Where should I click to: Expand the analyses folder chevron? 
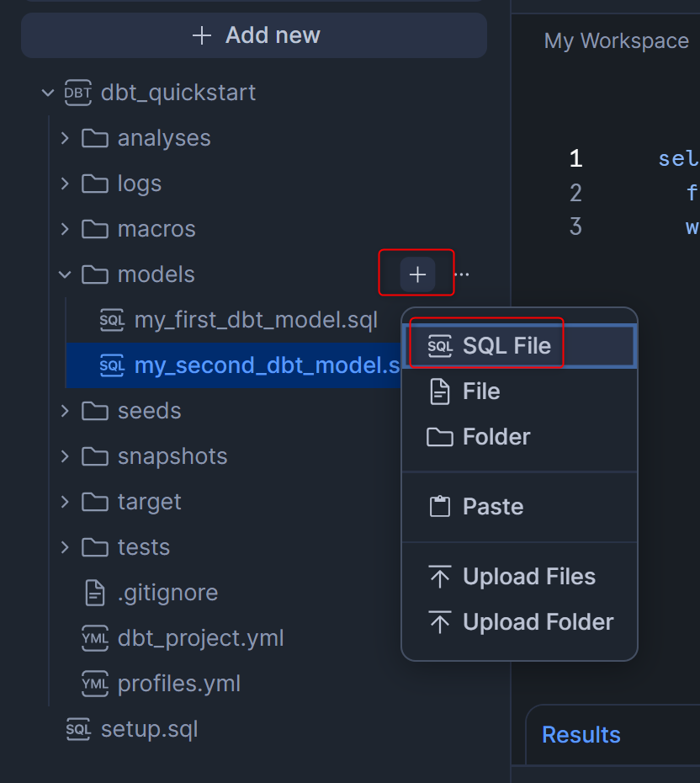tap(65, 138)
